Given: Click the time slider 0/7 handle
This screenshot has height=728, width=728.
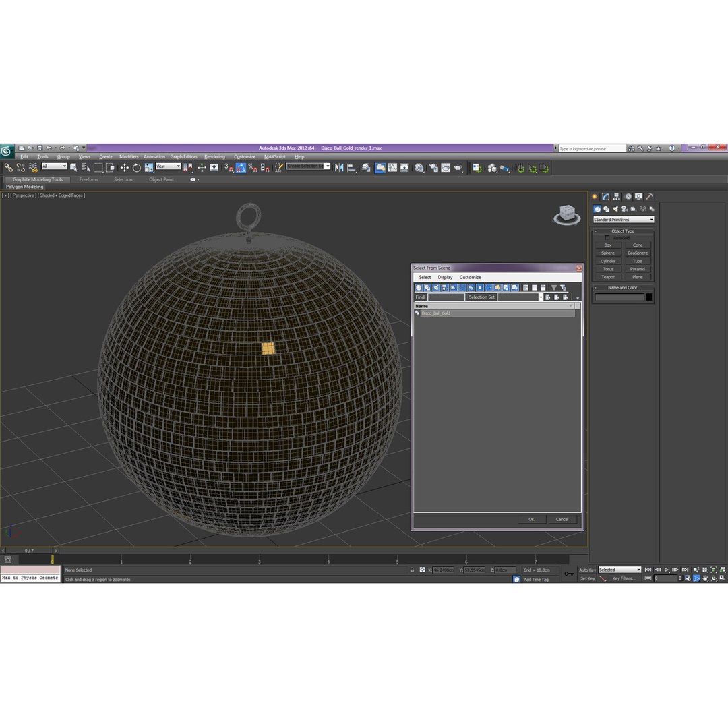Looking at the screenshot, I should pos(29,551).
